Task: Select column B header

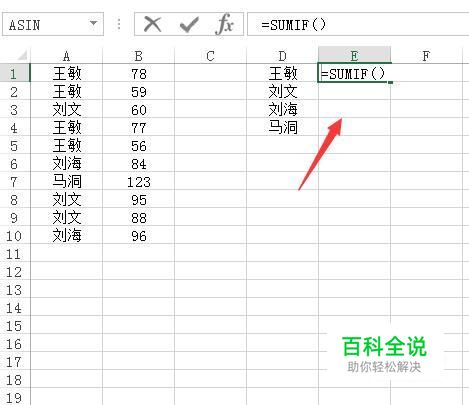Action: 138,56
